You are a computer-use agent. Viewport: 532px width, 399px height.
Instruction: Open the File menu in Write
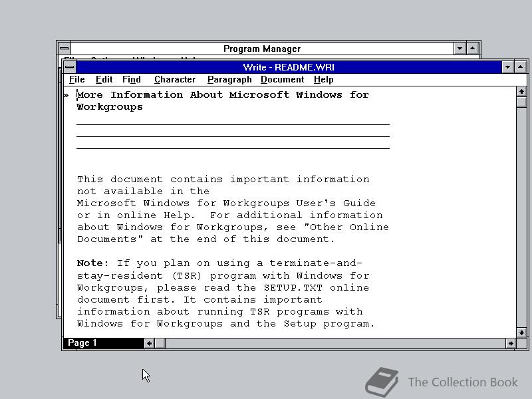pos(76,79)
